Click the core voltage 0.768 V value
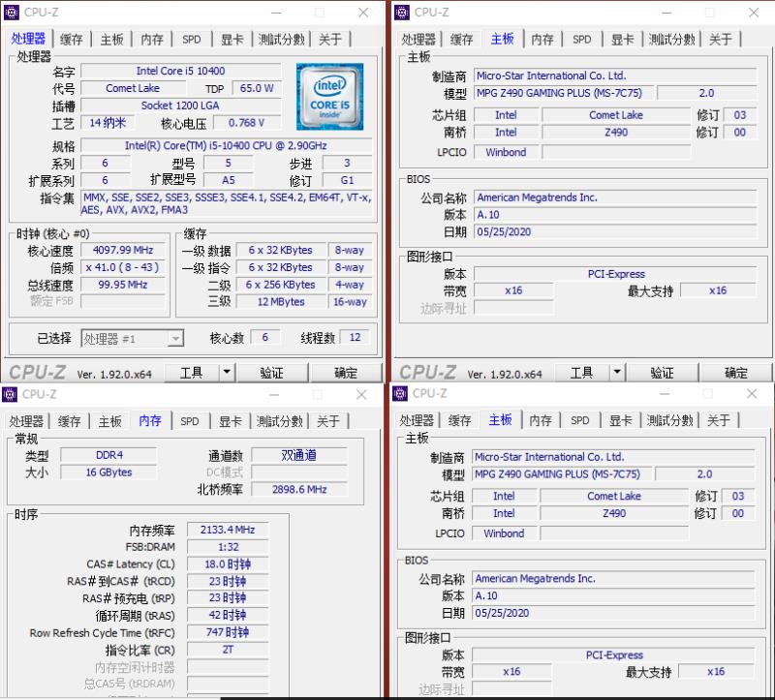 point(247,123)
